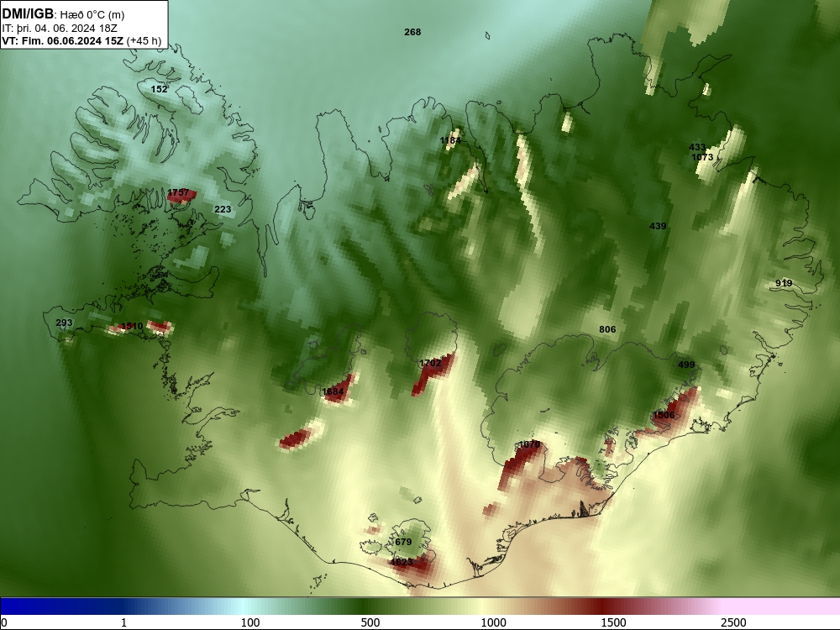Select the 1073 map value
840x630 pixels.
[x=702, y=157]
